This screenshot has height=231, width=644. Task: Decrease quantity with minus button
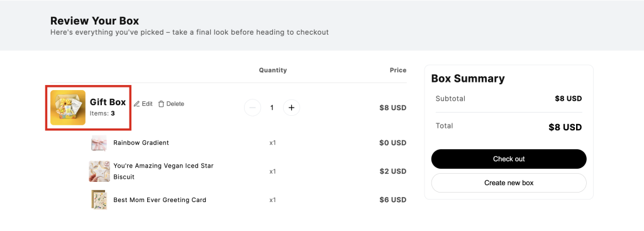pos(253,108)
